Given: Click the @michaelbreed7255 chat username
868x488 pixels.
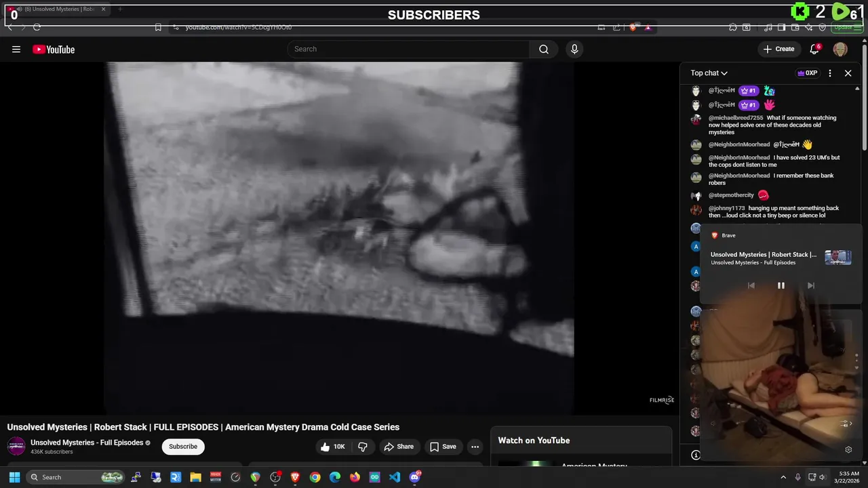Looking at the screenshot, I should pyautogui.click(x=736, y=118).
